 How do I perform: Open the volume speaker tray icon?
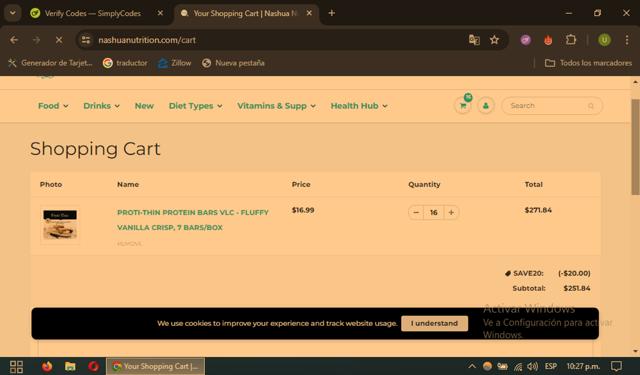click(532, 366)
